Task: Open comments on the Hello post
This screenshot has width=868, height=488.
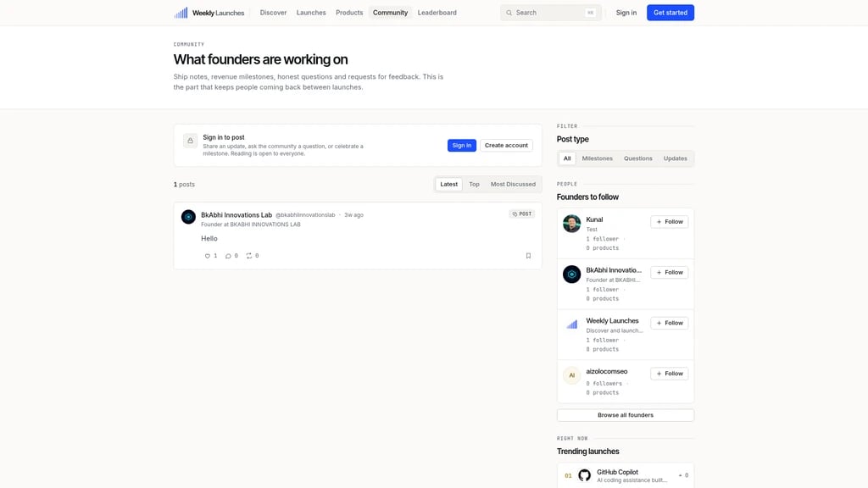Action: tap(228, 256)
